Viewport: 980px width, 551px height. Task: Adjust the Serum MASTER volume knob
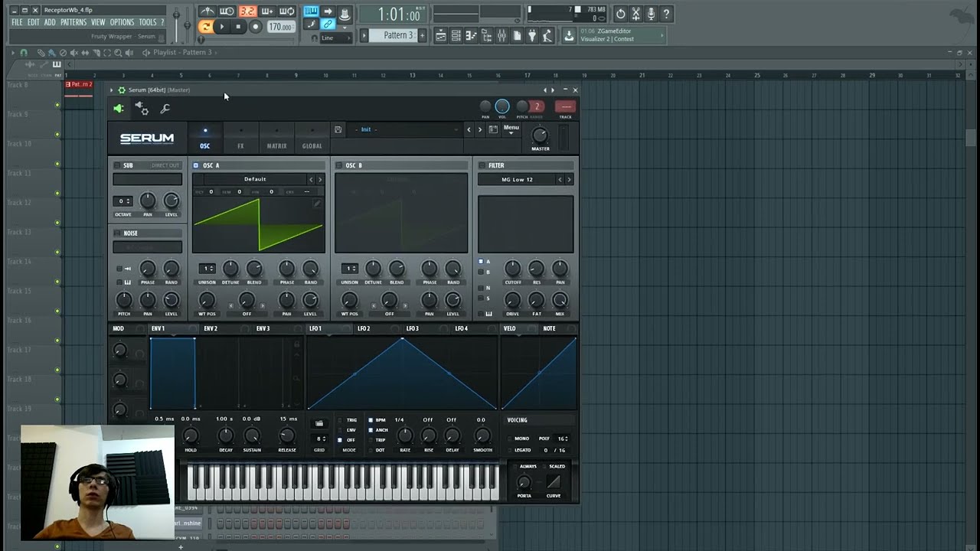point(540,135)
